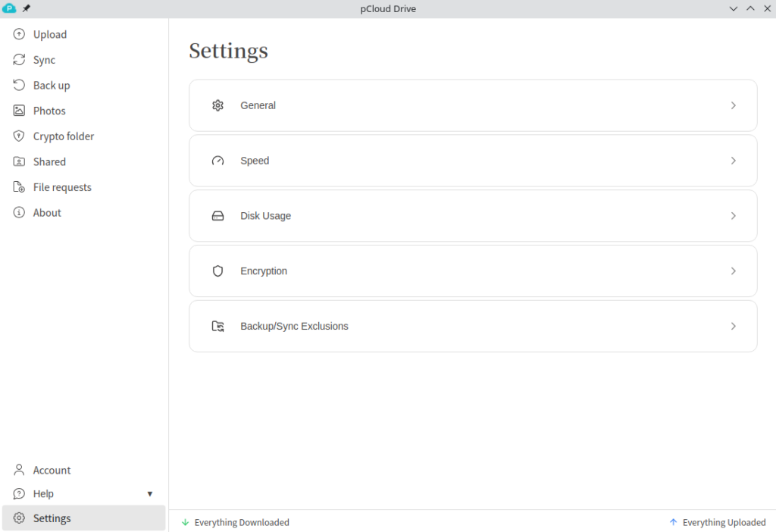Viewport: 776px width, 532px height.
Task: Click the Crypto folder shield icon
Action: tap(20, 136)
